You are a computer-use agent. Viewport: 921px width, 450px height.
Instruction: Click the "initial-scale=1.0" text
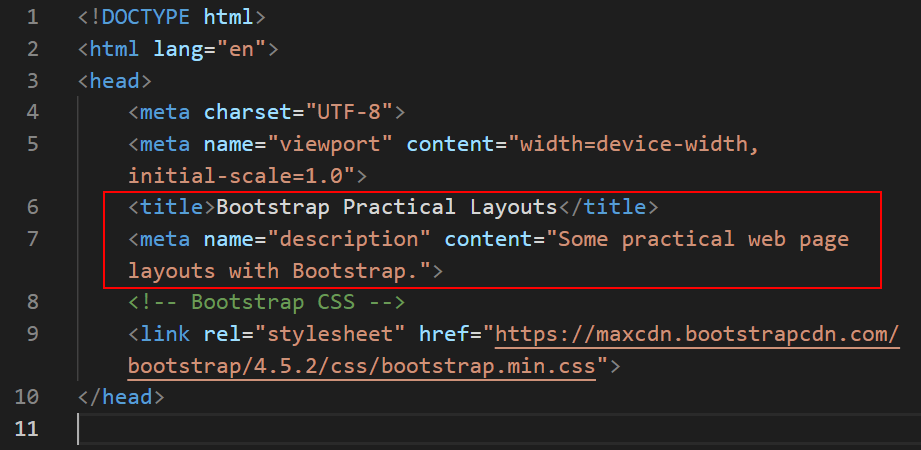click(x=241, y=176)
